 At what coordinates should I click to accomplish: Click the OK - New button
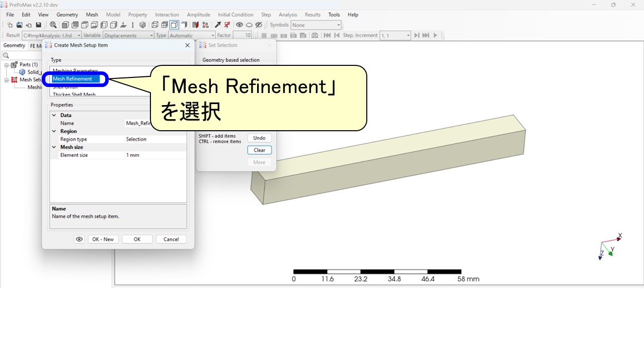tap(103, 239)
